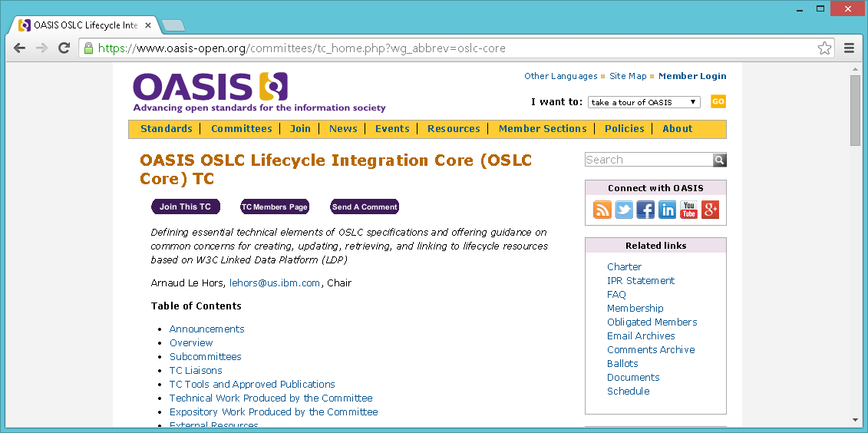The width and height of the screenshot is (868, 433).
Task: Click into the site Search field
Action: coord(649,160)
